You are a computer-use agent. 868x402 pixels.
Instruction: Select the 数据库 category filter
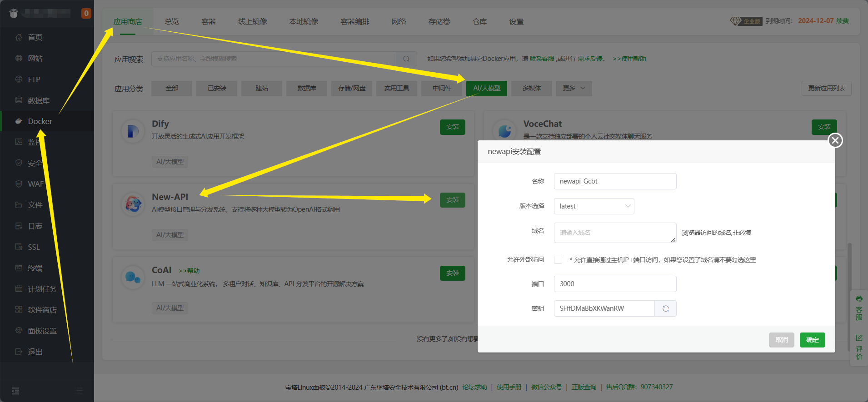click(x=306, y=88)
